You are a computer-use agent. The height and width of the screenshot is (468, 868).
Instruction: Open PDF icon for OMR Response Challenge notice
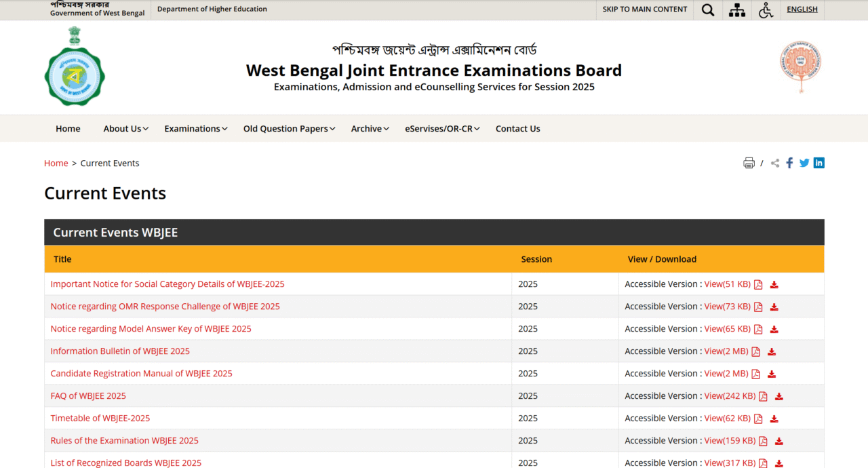(x=758, y=307)
